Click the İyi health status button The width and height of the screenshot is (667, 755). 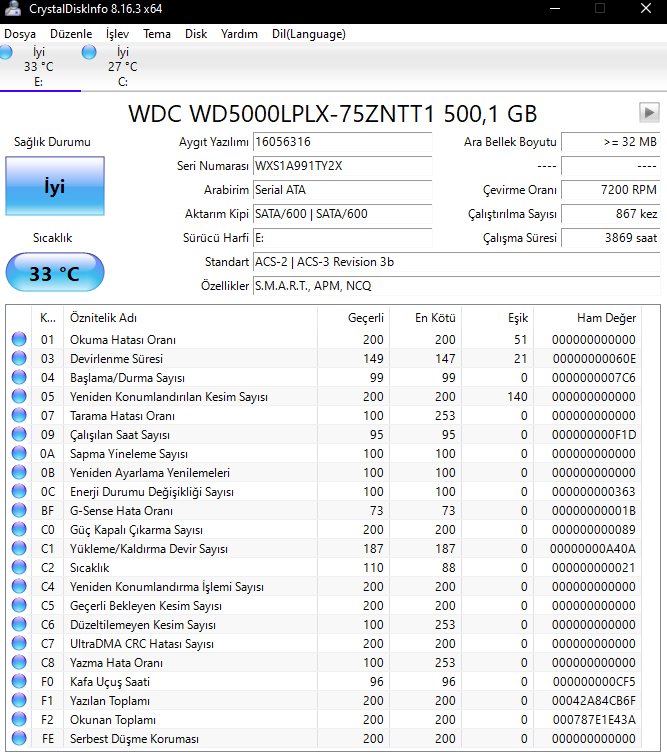[x=55, y=186]
